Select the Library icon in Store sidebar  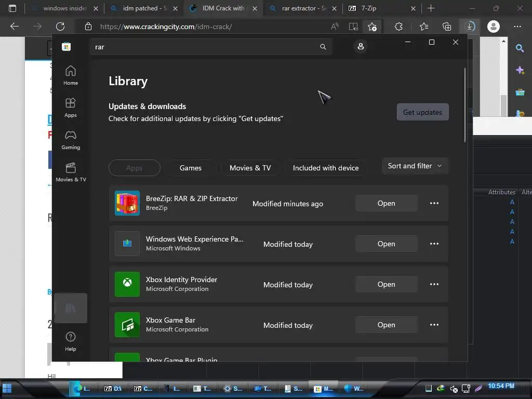[x=71, y=308]
